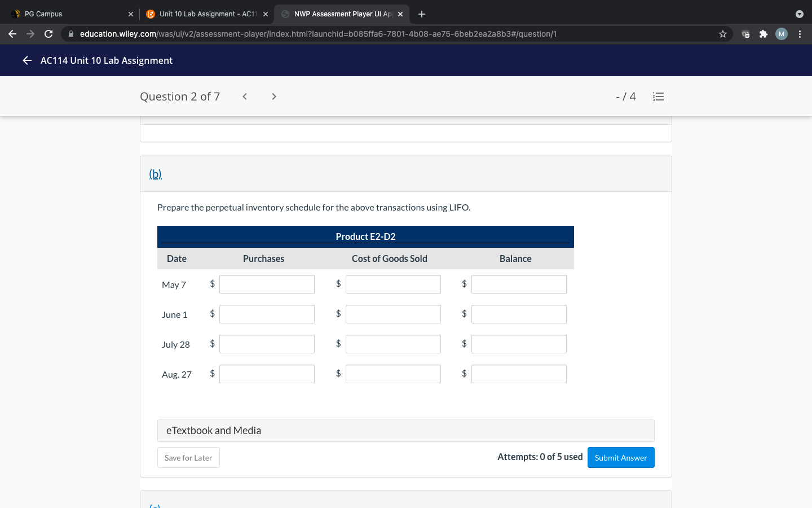Select the 'July 28' row label
This screenshot has width=812, height=508.
[176, 345]
